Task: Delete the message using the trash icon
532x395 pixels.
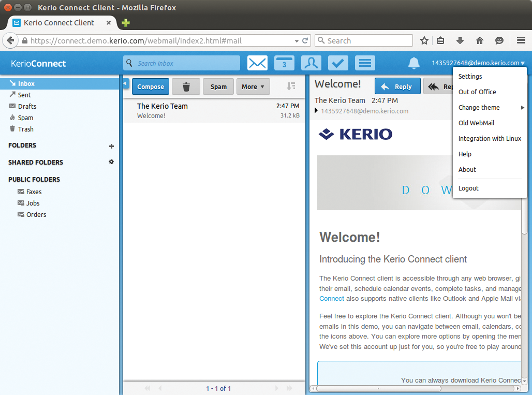Action: pyautogui.click(x=186, y=86)
